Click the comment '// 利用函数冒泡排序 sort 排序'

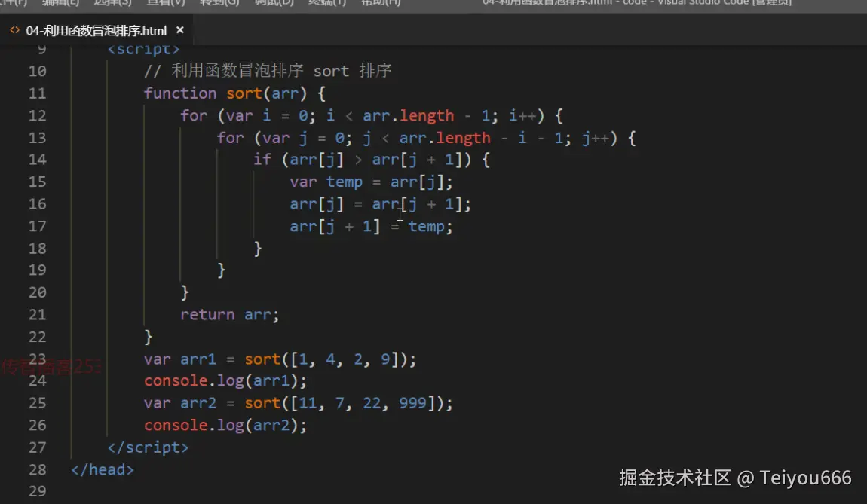coord(268,71)
